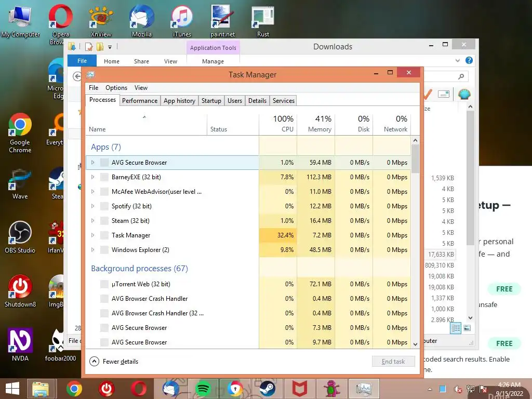The image size is (532, 399).
Task: Open Task Manager View menu
Action: (141, 88)
